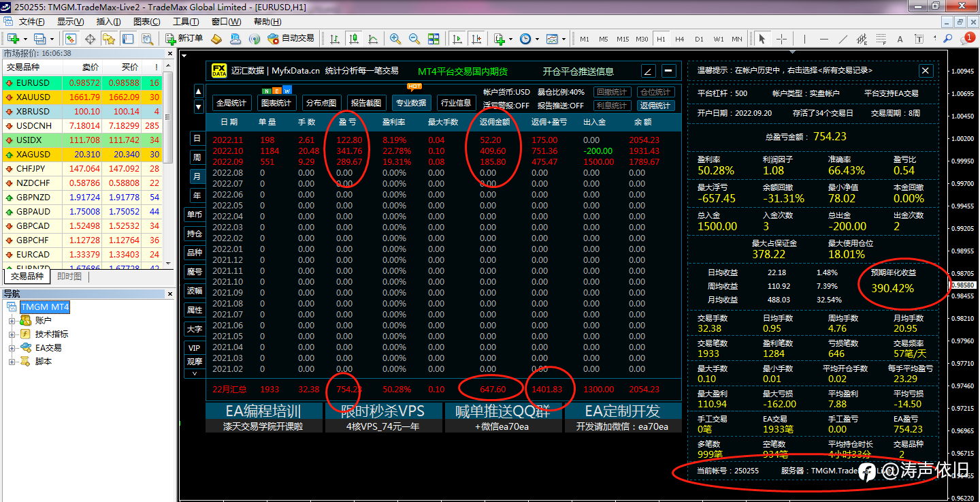Select the M1 timeframe
Viewport: 980px width, 502px height.
[x=585, y=39]
